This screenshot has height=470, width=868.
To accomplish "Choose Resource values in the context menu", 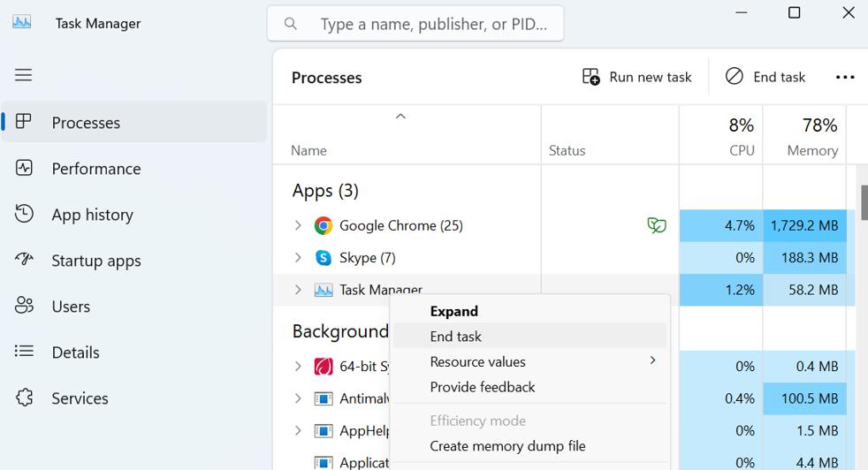I will 529,361.
